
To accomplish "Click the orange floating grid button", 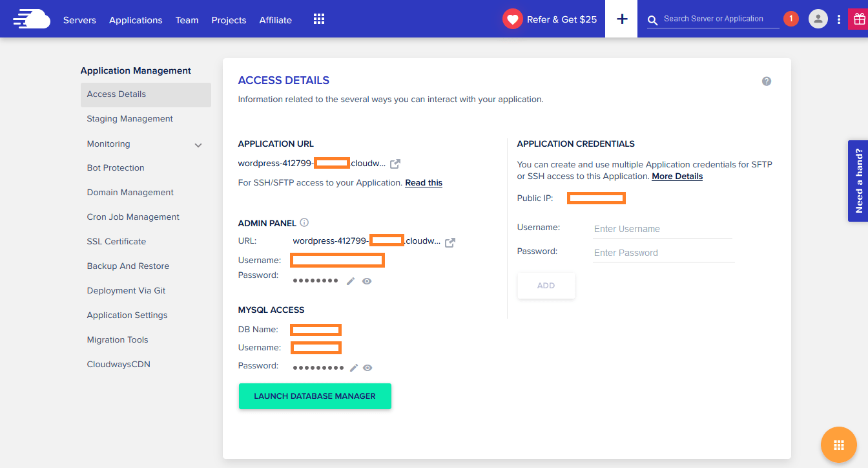I will 839,445.
